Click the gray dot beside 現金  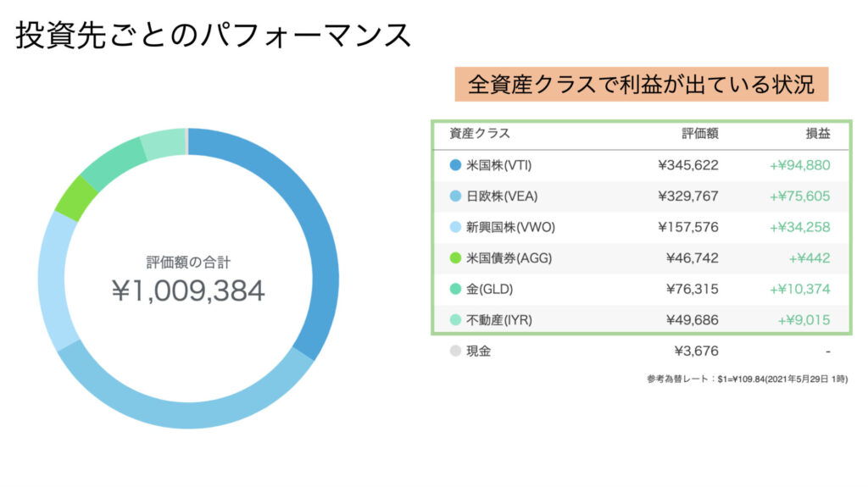click(456, 351)
